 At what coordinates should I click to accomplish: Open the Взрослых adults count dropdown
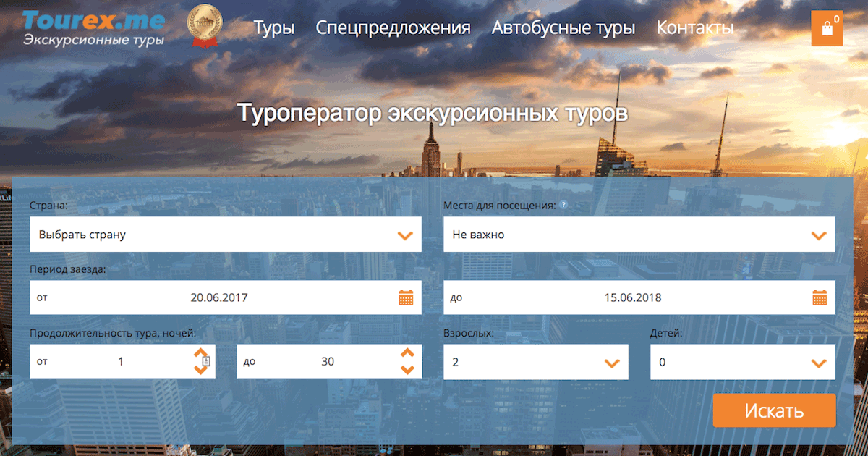point(535,362)
